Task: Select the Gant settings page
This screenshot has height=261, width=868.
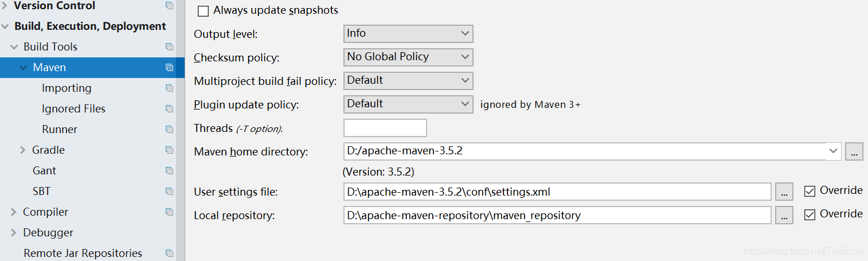Action: pos(44,170)
